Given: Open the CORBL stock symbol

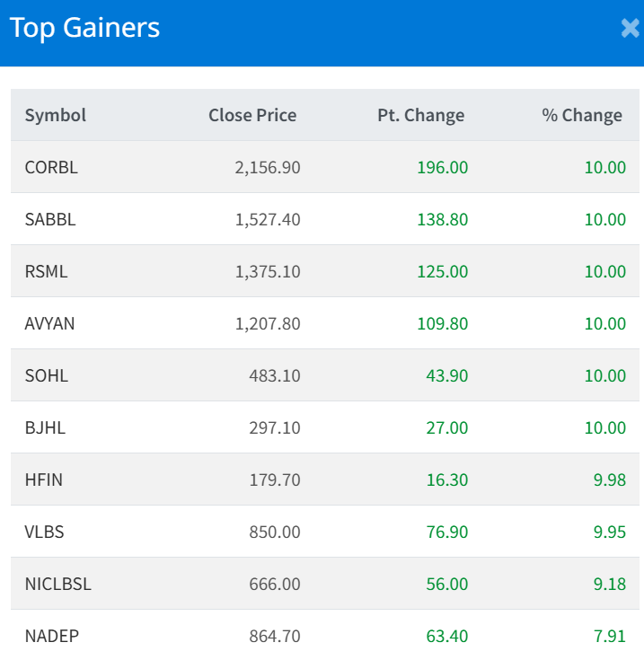Looking at the screenshot, I should 51,167.
